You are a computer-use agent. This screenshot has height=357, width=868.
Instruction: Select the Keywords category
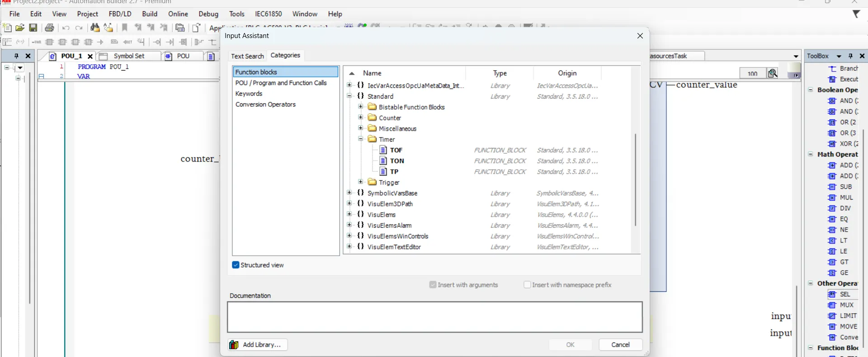249,94
